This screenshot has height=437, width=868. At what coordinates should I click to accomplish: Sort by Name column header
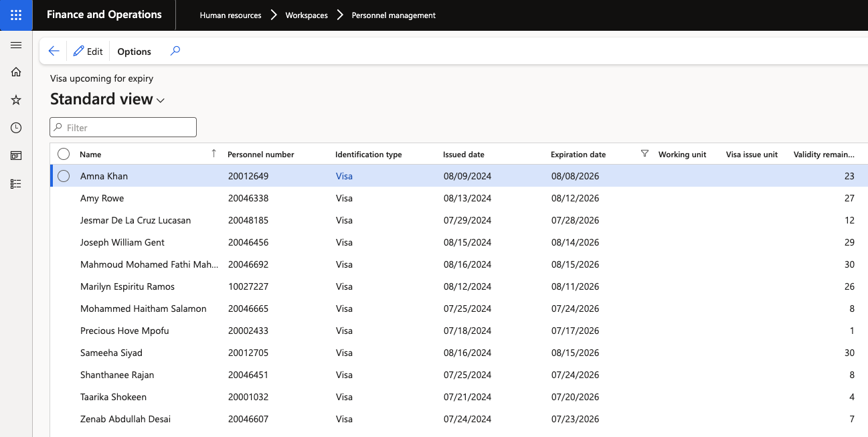(90, 155)
